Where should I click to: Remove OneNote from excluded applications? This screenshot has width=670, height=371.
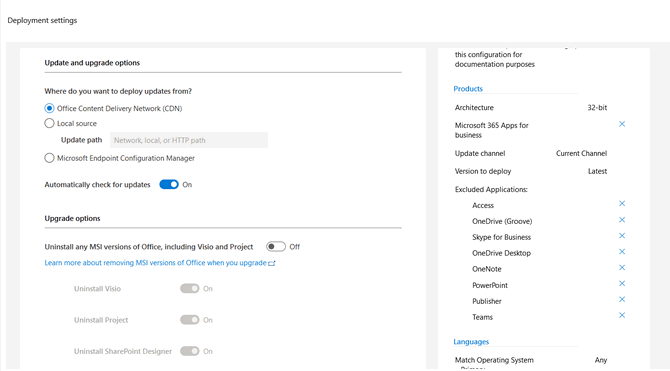(622, 268)
